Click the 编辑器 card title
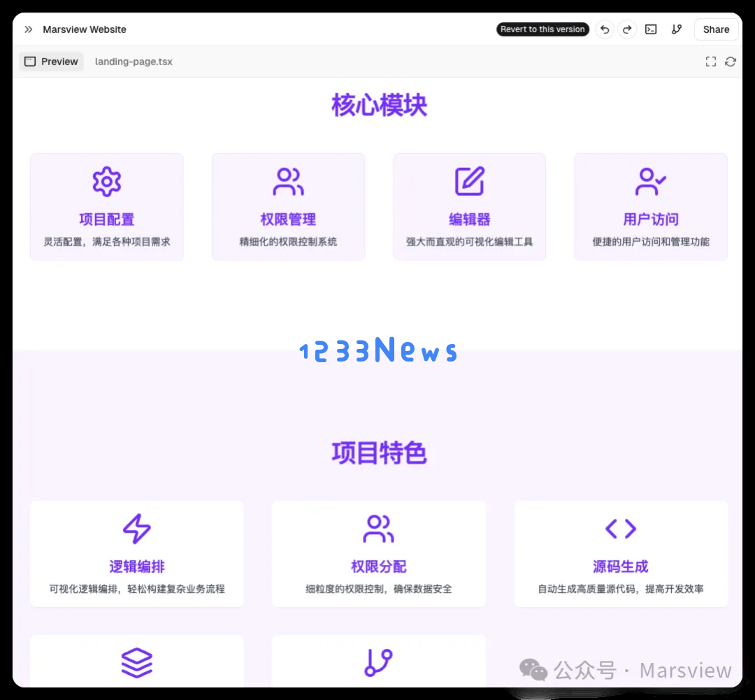Viewport: 755px width, 700px height. click(470, 219)
